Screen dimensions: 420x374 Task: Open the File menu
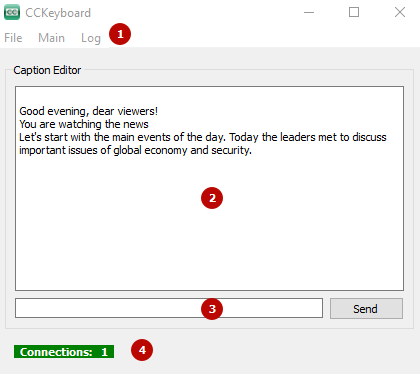click(x=13, y=38)
